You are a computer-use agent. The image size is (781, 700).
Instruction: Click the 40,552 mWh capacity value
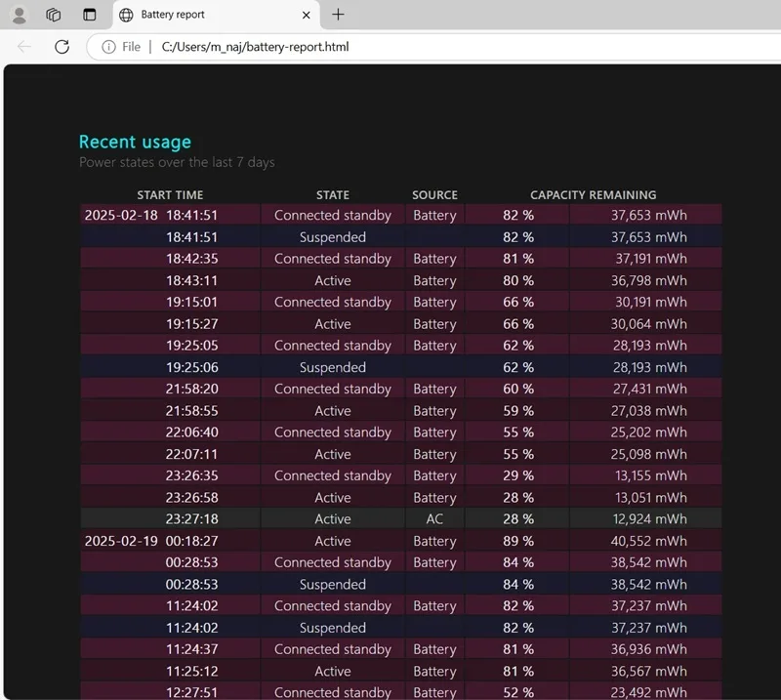[648, 541]
